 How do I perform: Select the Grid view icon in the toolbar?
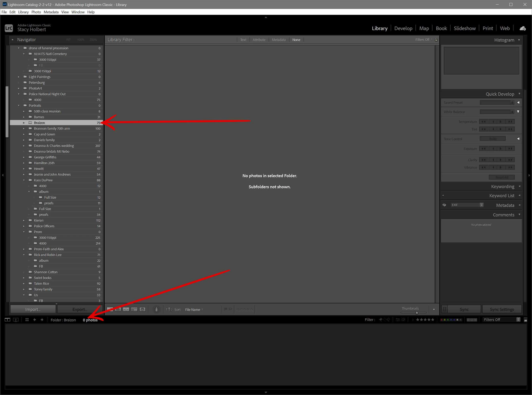tap(110, 309)
